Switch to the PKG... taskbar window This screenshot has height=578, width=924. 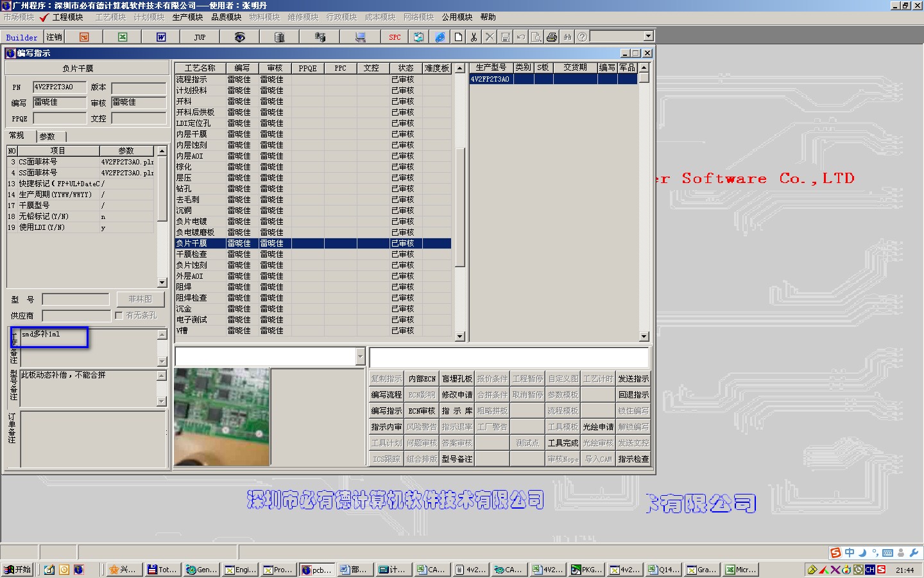(586, 570)
